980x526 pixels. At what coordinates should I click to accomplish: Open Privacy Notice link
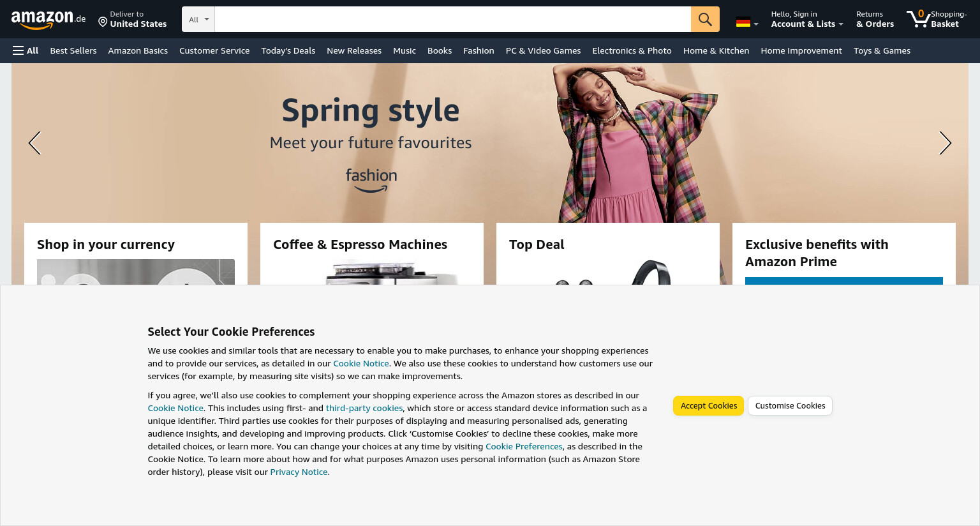click(299, 472)
